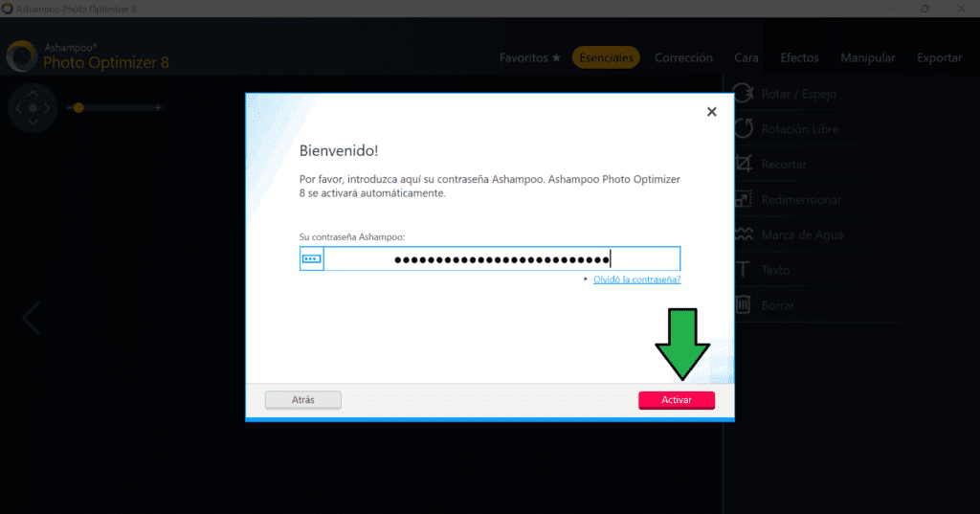Screen dimensions: 980x514
Task: Click the Texto label
Action: coord(775,270)
